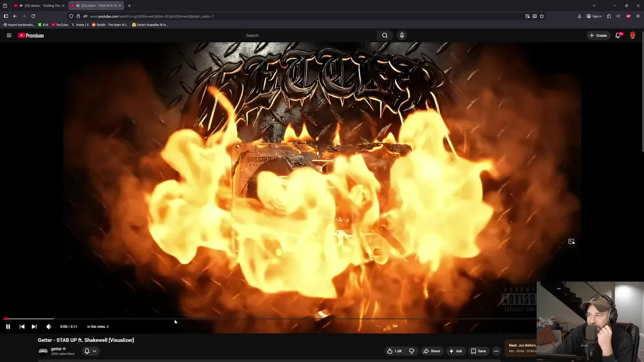This screenshot has width=644, height=362.
Task: Click picture-in-picture icon in address bar
Action: [527, 16]
